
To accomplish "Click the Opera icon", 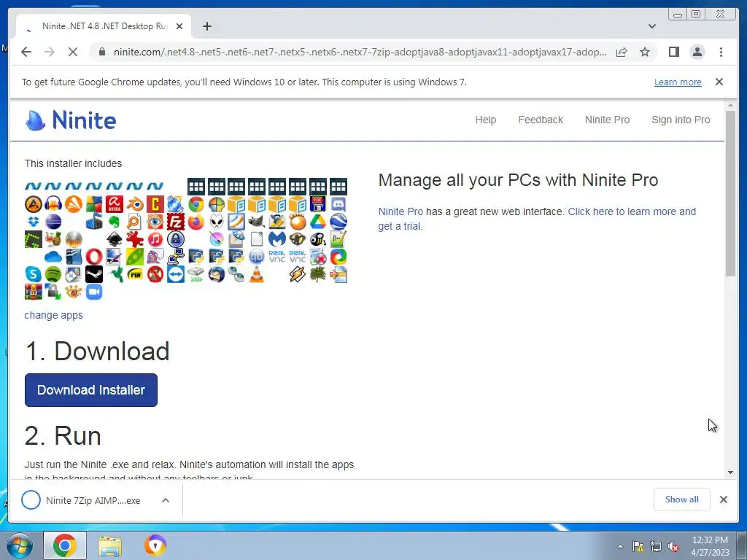I will pyautogui.click(x=94, y=257).
